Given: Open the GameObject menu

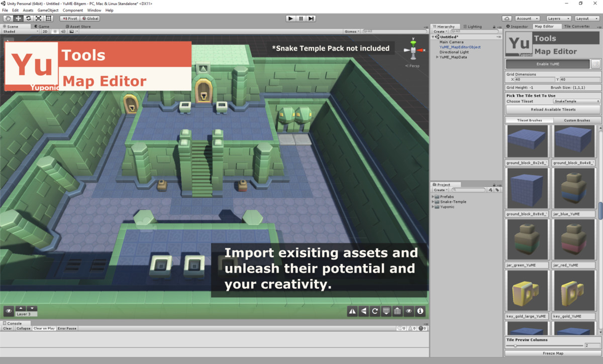Looking at the screenshot, I should point(48,10).
